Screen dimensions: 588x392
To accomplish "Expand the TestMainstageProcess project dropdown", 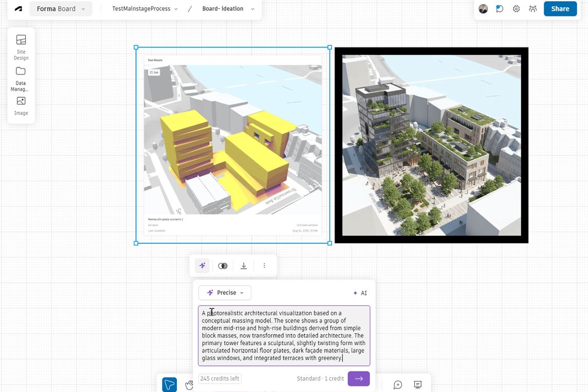I will 145,9.
